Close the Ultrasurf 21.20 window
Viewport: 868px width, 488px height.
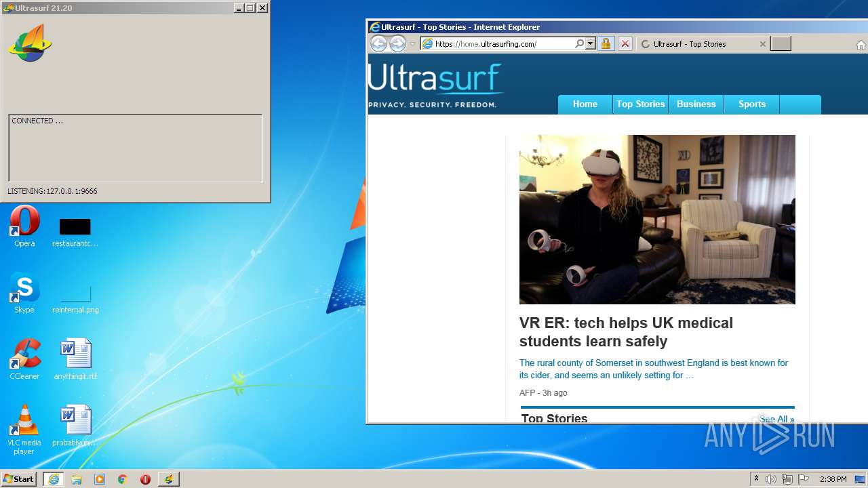[x=262, y=8]
